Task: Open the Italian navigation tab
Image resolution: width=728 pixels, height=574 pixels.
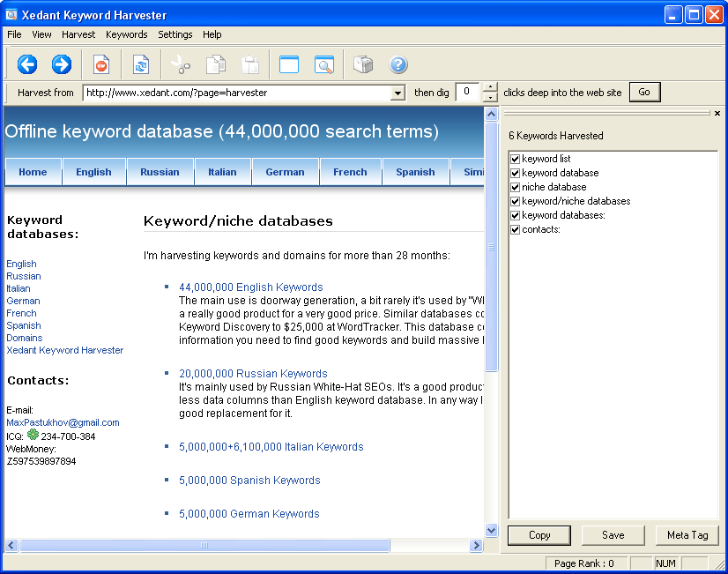Action: [x=222, y=172]
